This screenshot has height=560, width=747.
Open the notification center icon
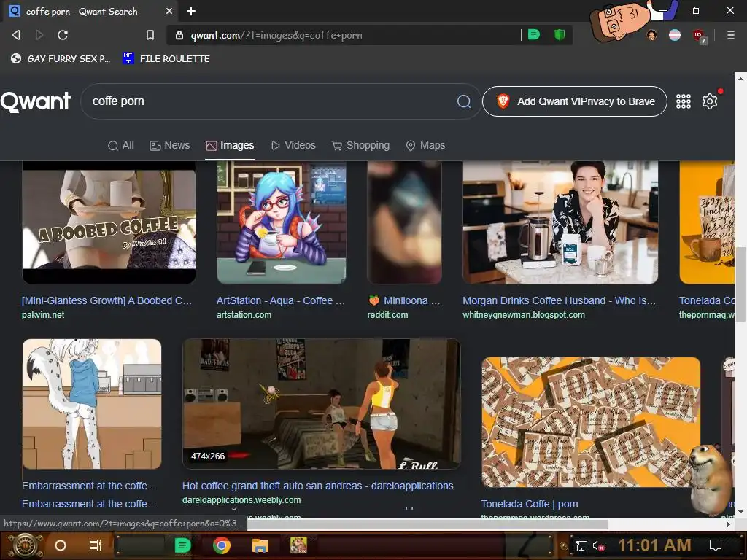715,545
